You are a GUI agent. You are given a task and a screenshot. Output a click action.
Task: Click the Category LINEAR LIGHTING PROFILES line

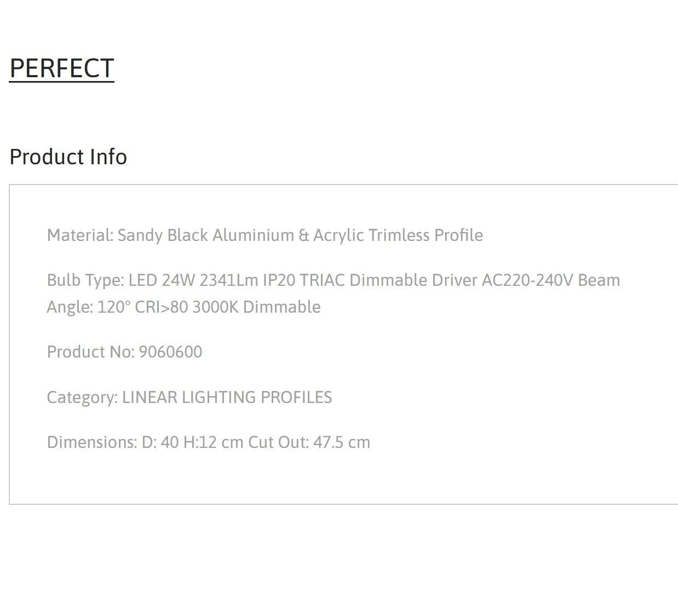[x=189, y=397]
